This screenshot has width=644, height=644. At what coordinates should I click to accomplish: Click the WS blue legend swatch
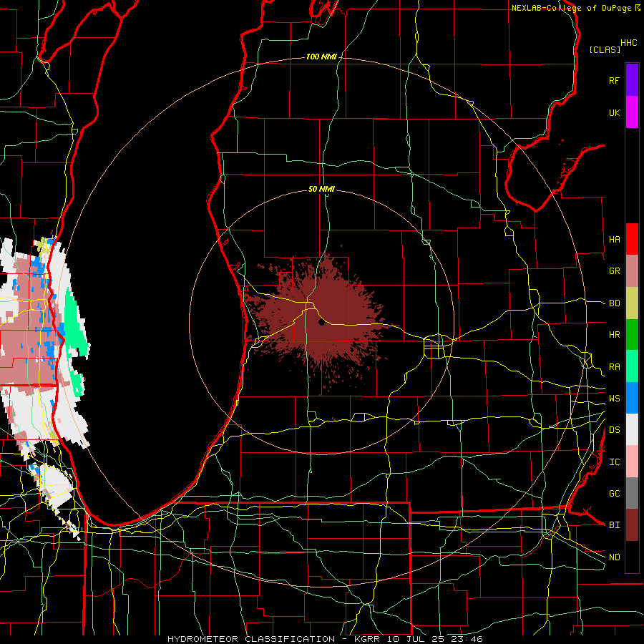[x=632, y=398]
